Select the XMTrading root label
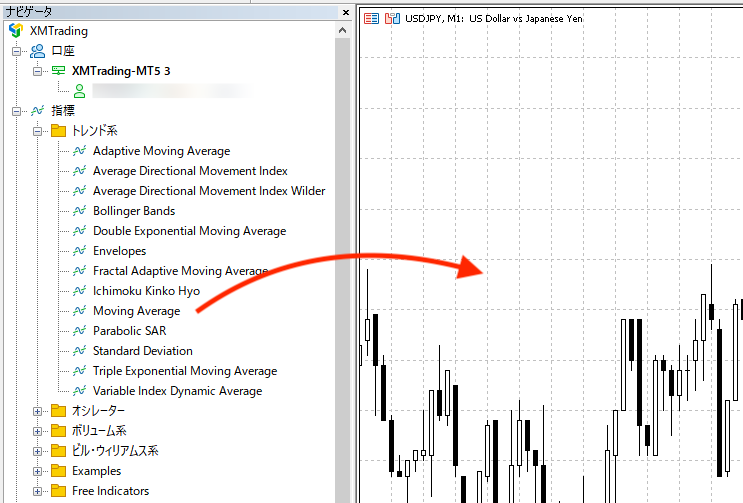 tap(59, 31)
